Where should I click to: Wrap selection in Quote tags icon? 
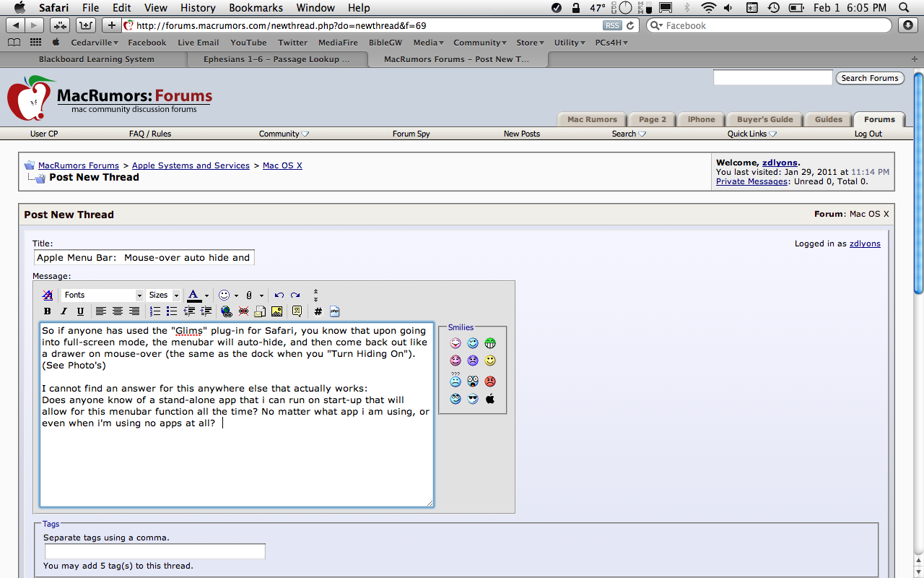(297, 311)
